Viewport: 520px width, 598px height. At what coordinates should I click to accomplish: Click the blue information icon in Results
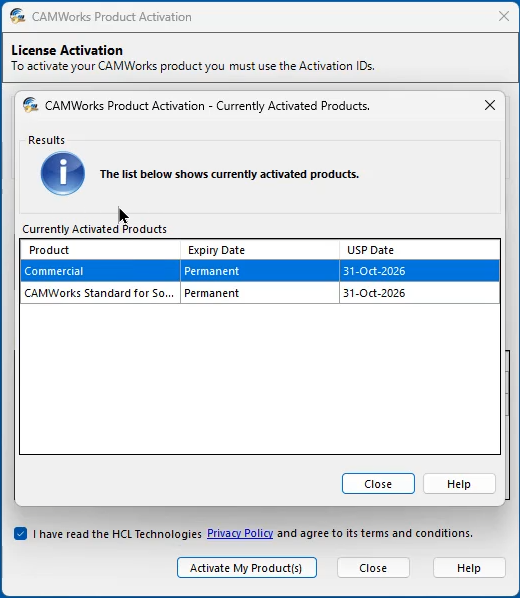(63, 174)
